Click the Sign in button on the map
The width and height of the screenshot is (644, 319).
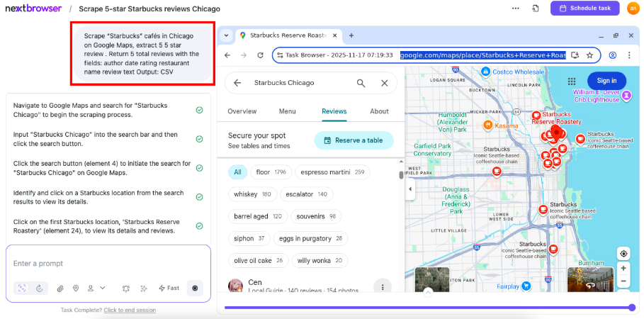606,81
